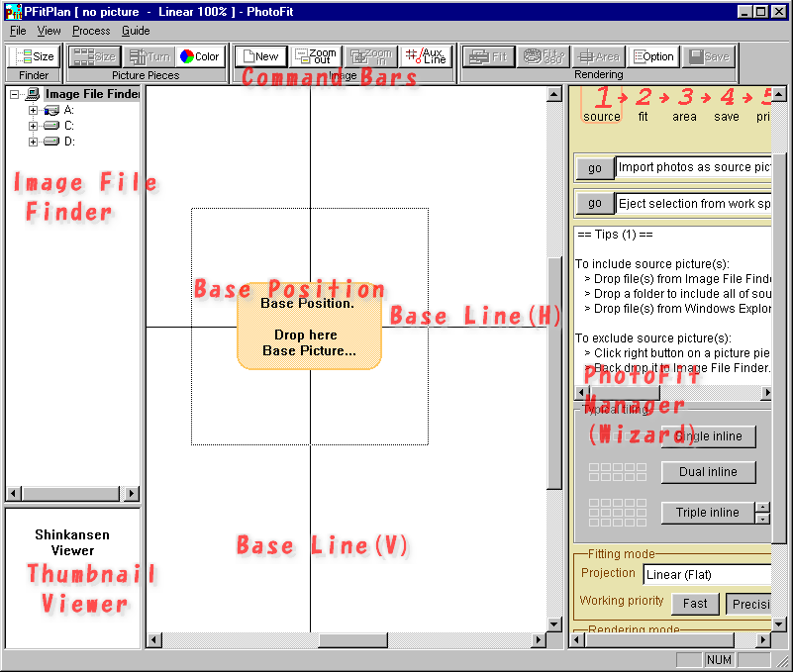
Task: Expand the A: drive tree node
Action: (33, 110)
